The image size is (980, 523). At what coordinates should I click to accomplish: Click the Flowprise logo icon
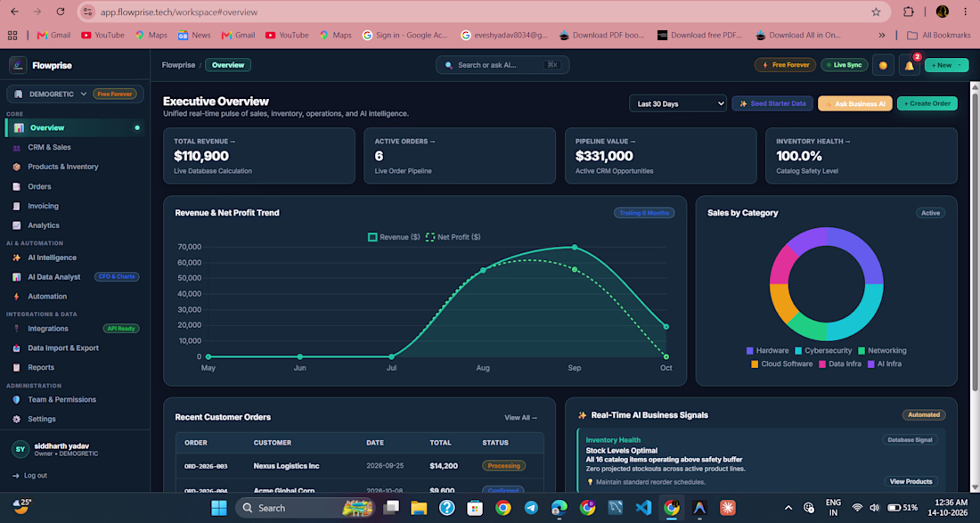[x=18, y=65]
